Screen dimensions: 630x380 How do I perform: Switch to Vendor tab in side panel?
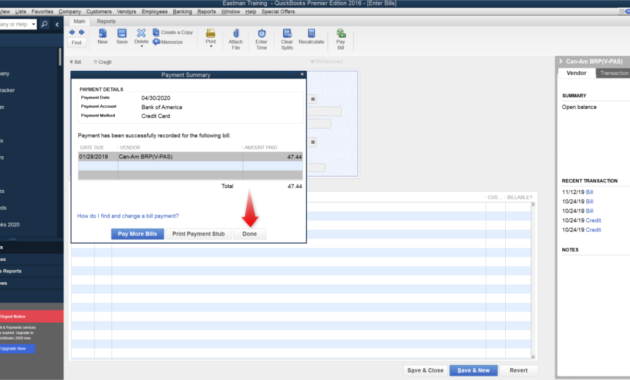point(576,73)
